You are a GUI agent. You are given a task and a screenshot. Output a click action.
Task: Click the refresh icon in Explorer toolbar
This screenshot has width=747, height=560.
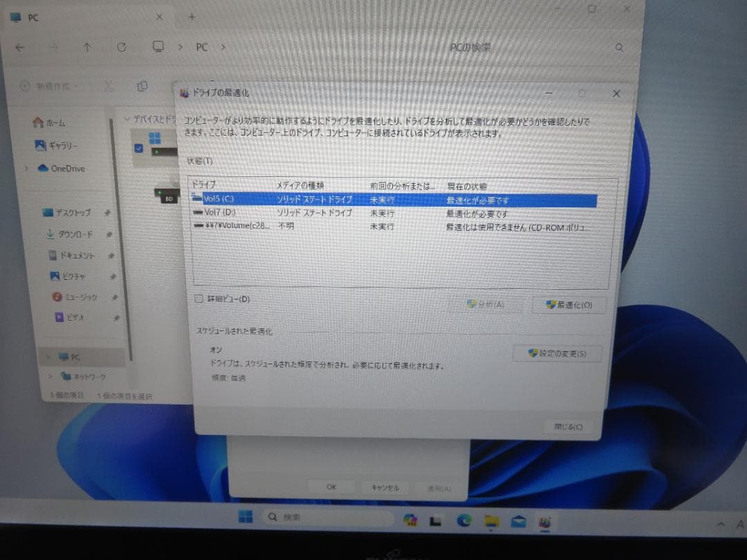(121, 47)
